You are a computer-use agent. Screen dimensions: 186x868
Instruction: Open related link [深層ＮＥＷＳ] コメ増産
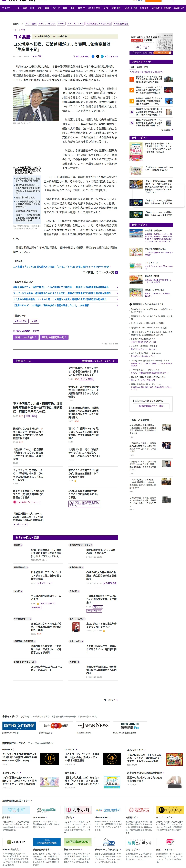point(65,306)
